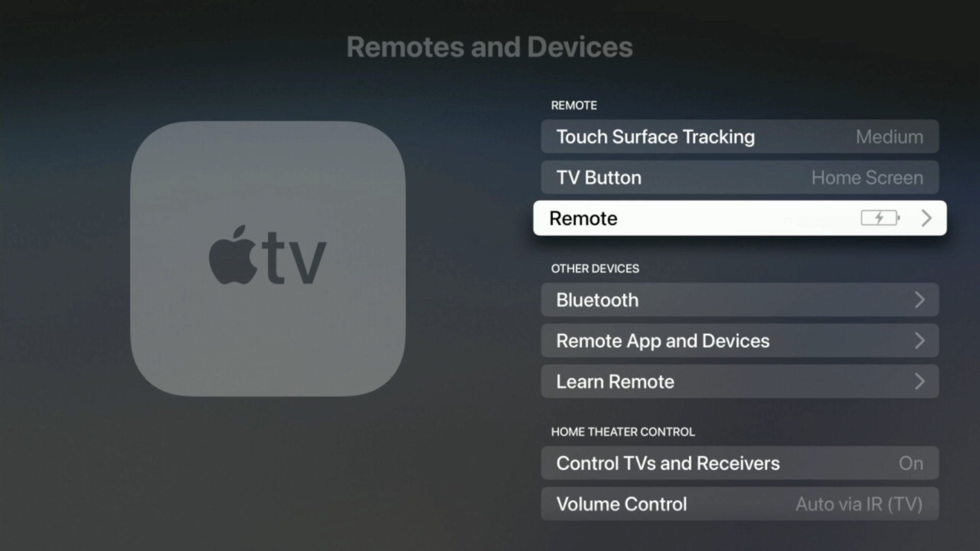The height and width of the screenshot is (551, 980).
Task: Select the Remote battery charging icon
Action: (879, 217)
